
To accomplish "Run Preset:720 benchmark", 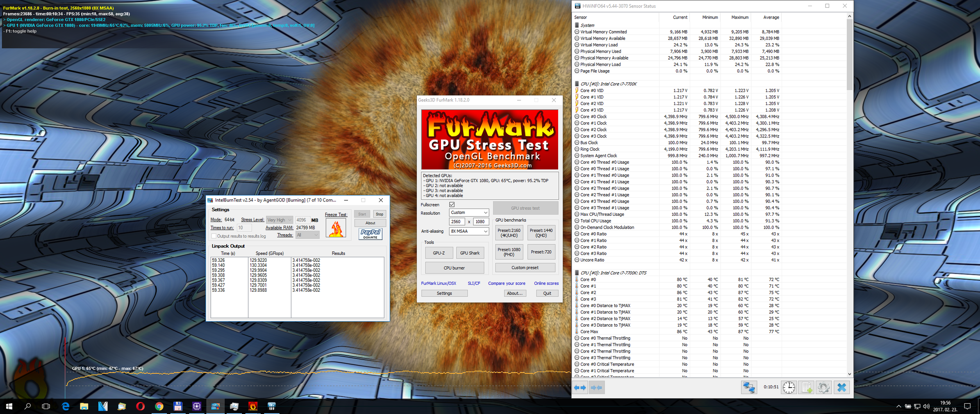I will pos(541,252).
